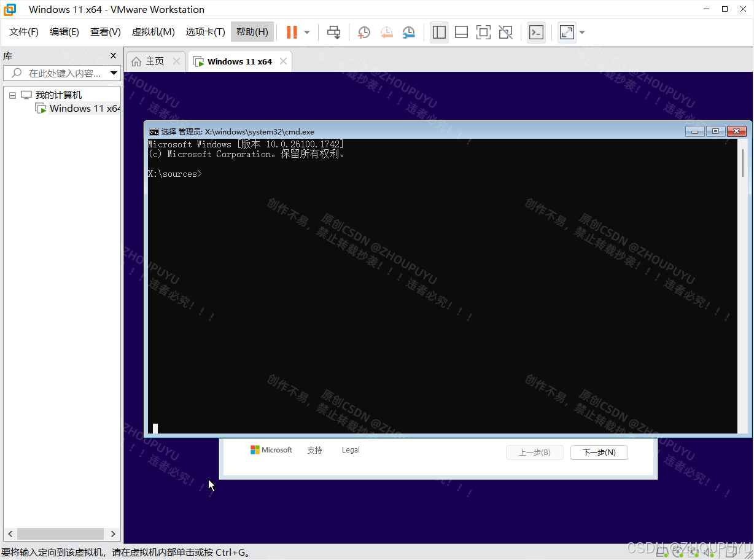Viewport: 754px width, 560px height.
Task: Revert the VM to its previous snapshot
Action: coord(386,33)
